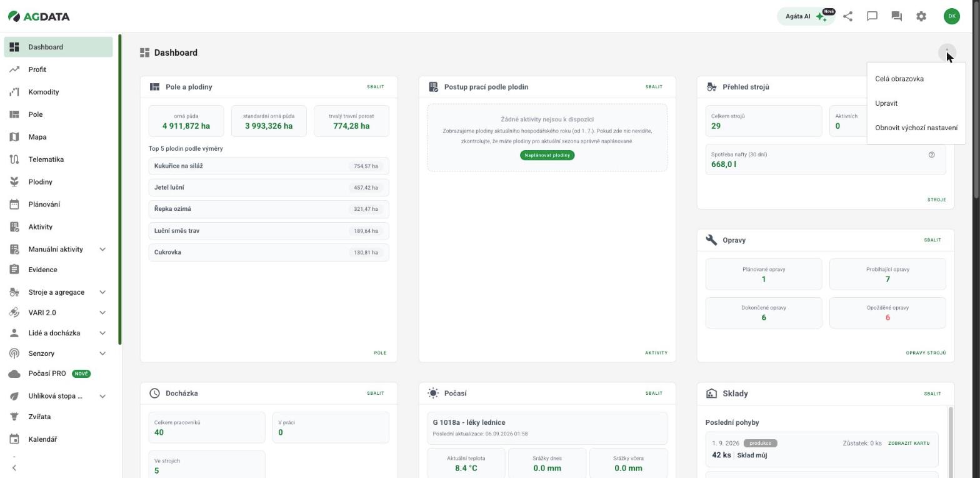Open Počasí PRO page
The height and width of the screenshot is (478, 980).
click(x=58, y=374)
